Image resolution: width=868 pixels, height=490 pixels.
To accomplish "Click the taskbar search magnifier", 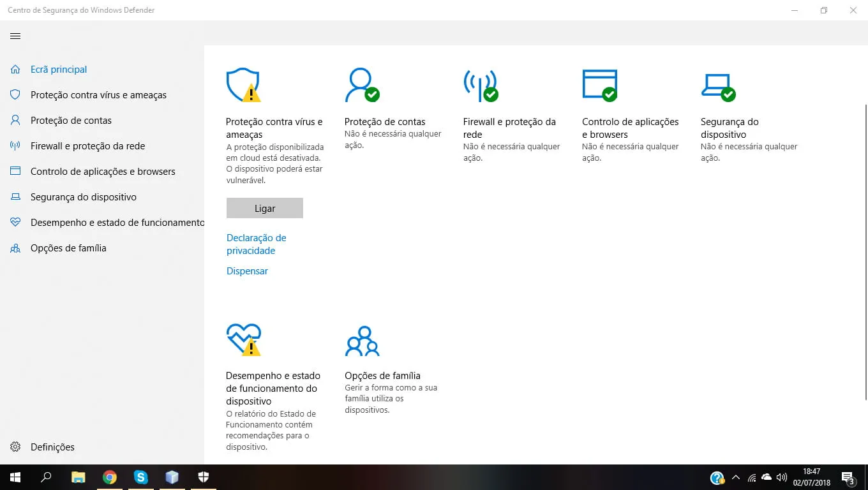I will click(46, 477).
